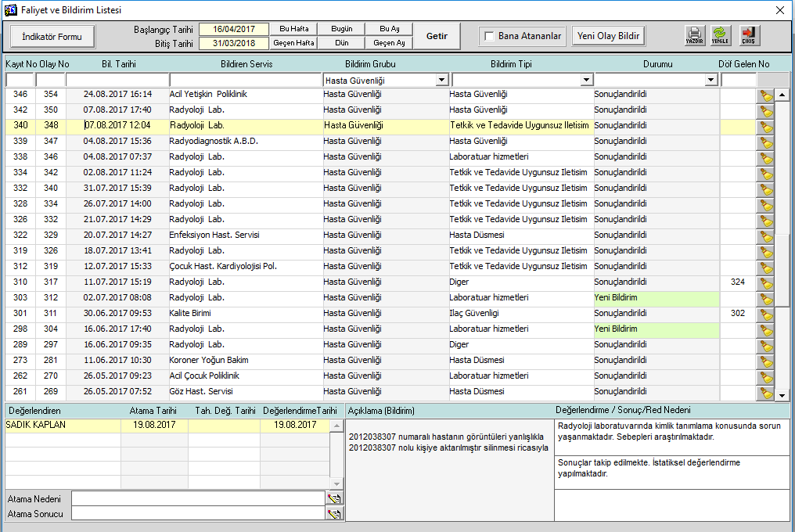Click the Getir button
Viewport: 795px width, 532px height.
(437, 36)
